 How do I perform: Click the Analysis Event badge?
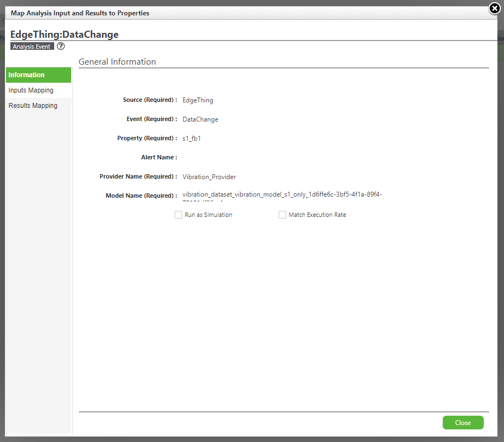(32, 47)
